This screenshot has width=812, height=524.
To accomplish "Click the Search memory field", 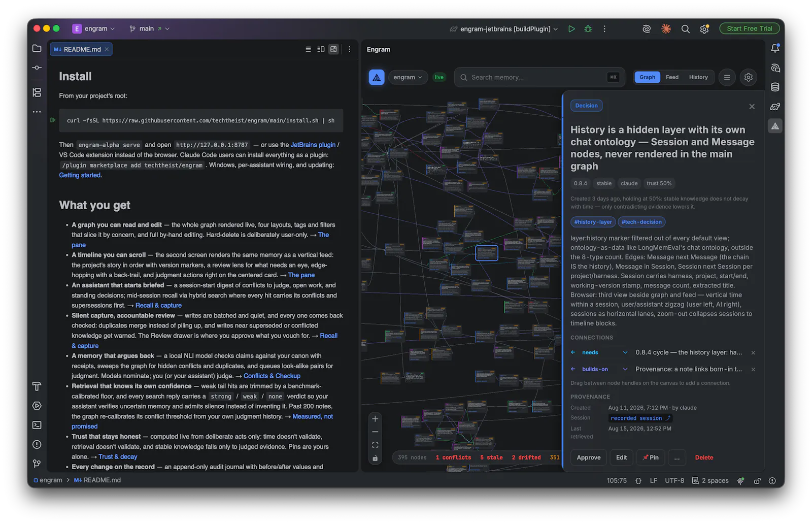I will click(x=539, y=77).
